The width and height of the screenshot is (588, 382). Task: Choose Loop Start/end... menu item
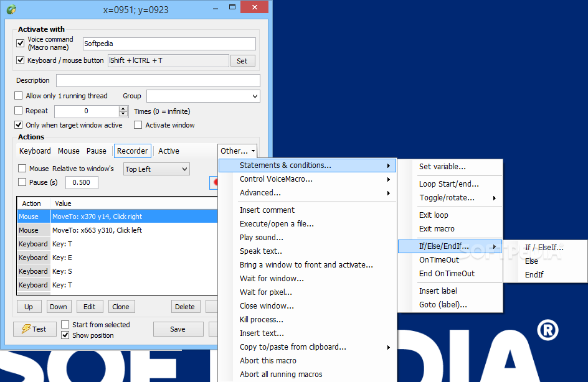(450, 184)
